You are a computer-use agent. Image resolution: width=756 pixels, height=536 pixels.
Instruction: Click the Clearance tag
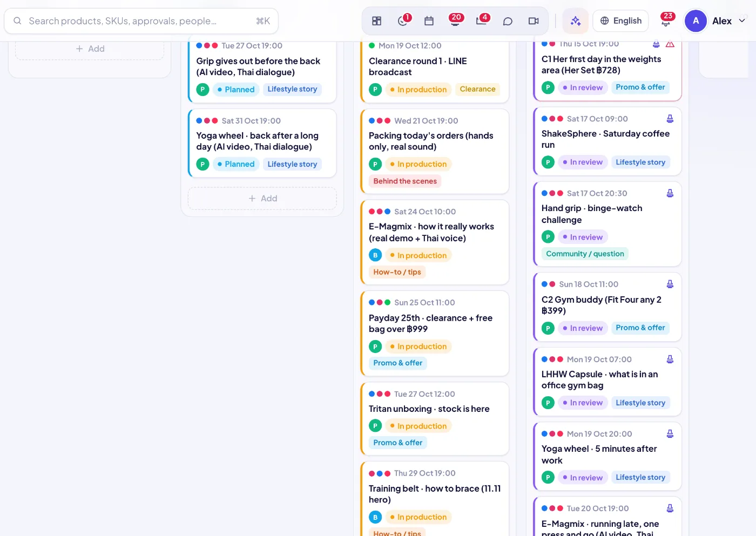click(x=477, y=89)
